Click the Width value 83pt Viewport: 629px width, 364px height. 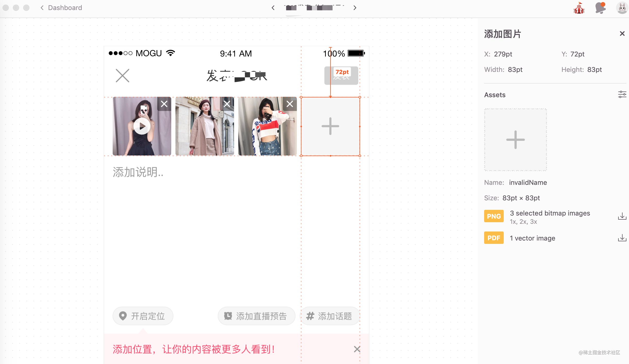click(x=515, y=70)
